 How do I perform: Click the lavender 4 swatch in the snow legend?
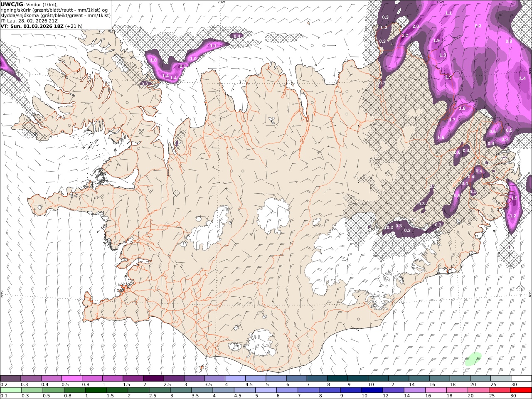pos(235,378)
